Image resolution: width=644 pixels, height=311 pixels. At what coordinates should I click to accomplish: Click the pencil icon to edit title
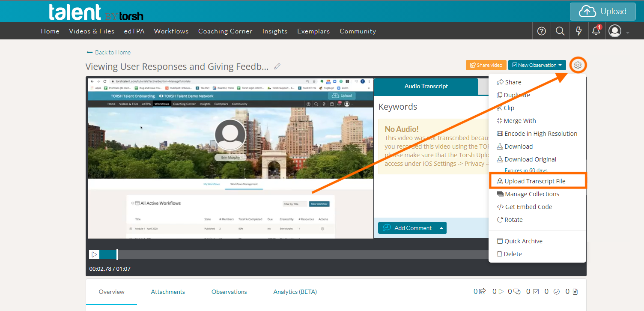coord(277,66)
